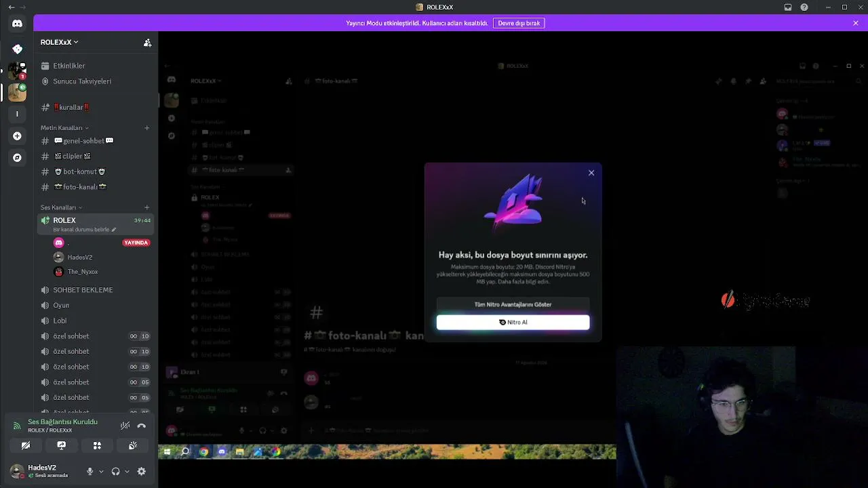Go forward using title bar arrow
The image size is (868, 488).
23,7
